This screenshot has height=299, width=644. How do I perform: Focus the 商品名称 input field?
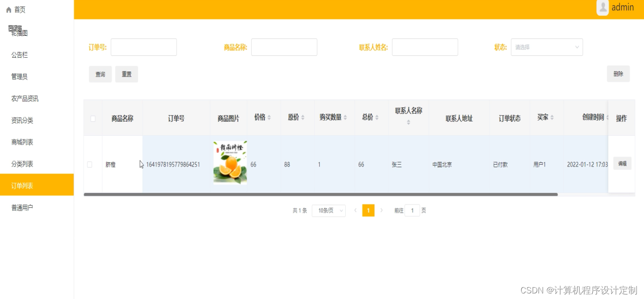[x=284, y=47]
